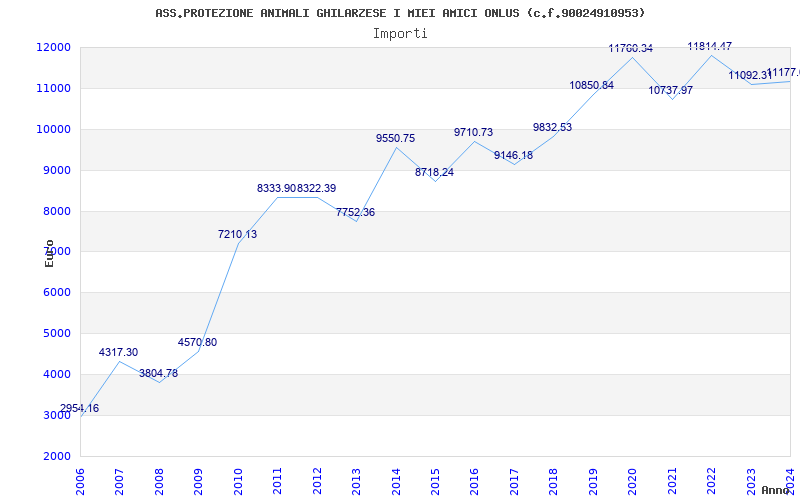Select data label 8333.90

pyautogui.click(x=277, y=188)
